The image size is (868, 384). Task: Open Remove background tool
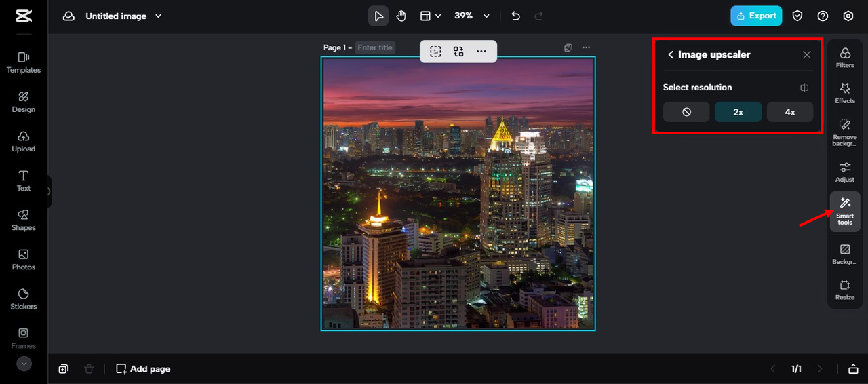pyautogui.click(x=845, y=132)
